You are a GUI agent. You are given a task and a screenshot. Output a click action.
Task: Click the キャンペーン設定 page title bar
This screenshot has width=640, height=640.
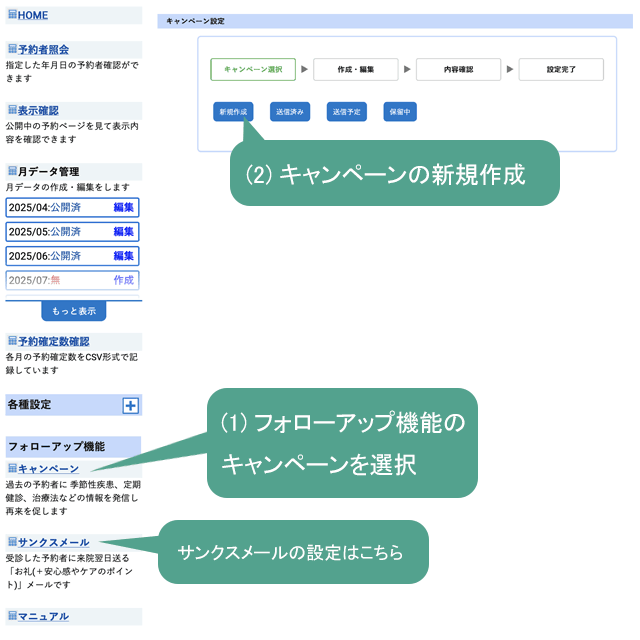[395, 21]
